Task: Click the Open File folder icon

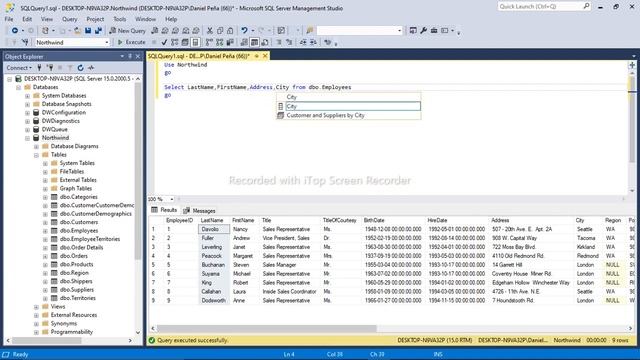Action: (x=77, y=31)
